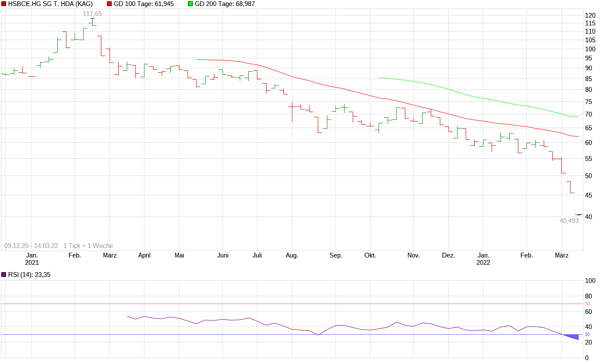Click the Dez. month axis label

click(448, 255)
